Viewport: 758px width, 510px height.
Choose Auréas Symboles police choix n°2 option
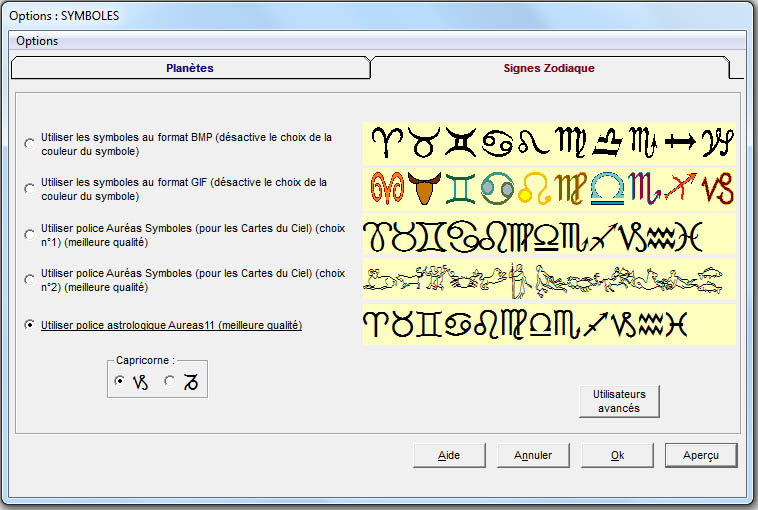pos(29,279)
